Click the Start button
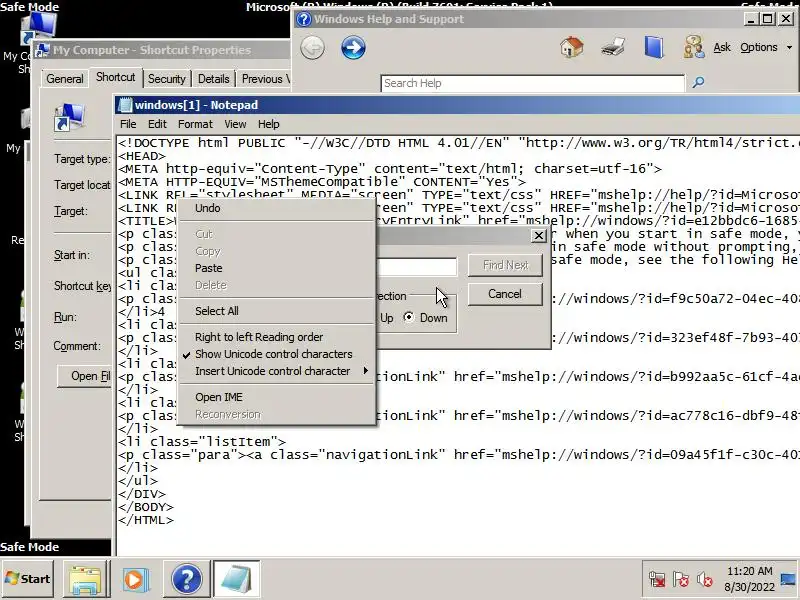800x600 pixels. pos(28,579)
